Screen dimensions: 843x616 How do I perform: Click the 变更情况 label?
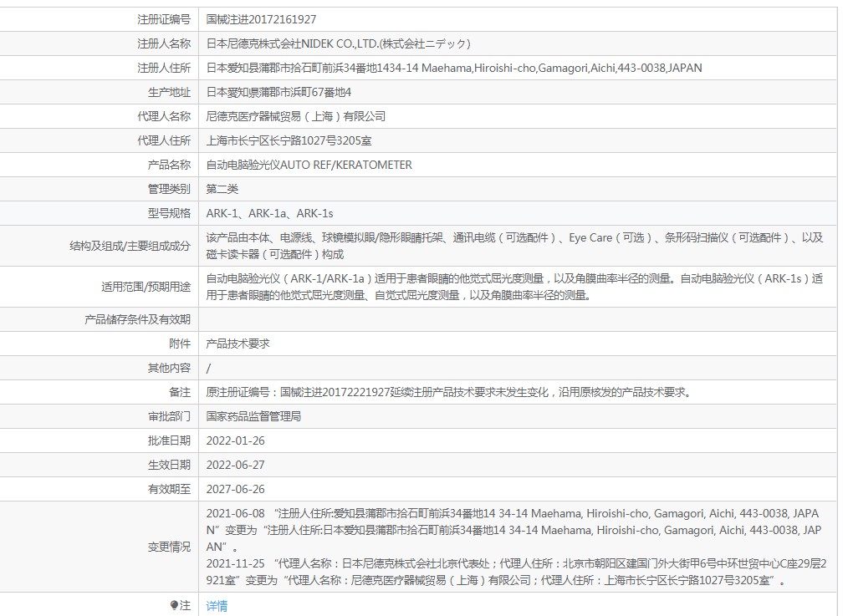169,547
